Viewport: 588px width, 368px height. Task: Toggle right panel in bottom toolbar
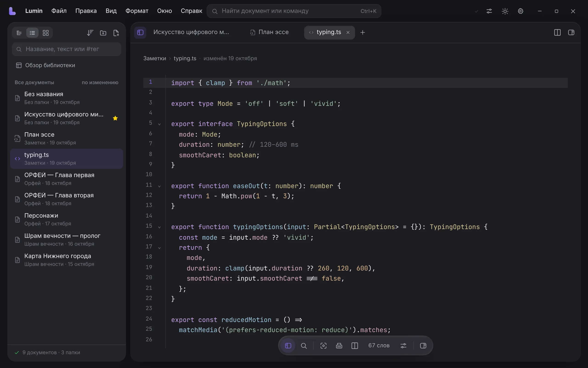423,346
